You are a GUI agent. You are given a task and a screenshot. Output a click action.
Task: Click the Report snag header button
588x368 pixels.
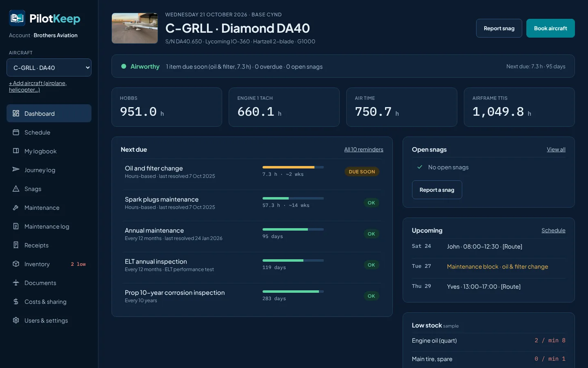(x=499, y=28)
